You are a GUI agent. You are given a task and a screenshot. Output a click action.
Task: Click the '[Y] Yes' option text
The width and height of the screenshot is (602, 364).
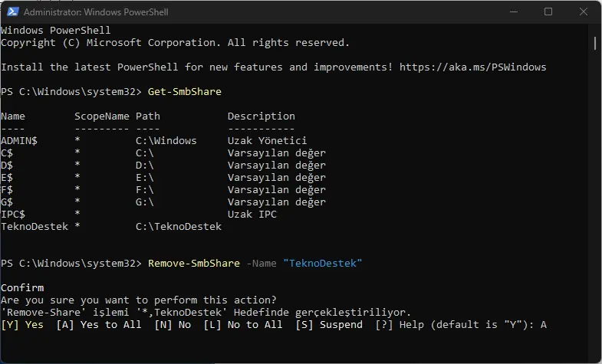coord(22,325)
